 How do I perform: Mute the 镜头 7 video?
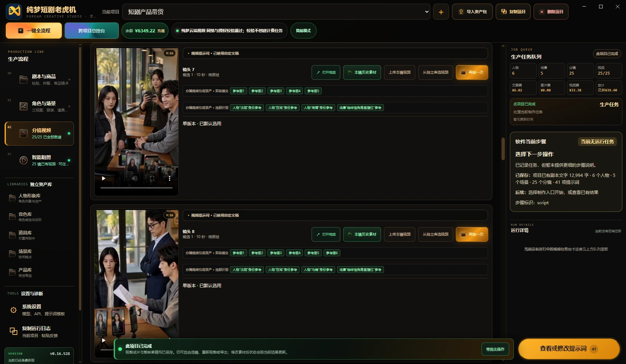coord(135,178)
